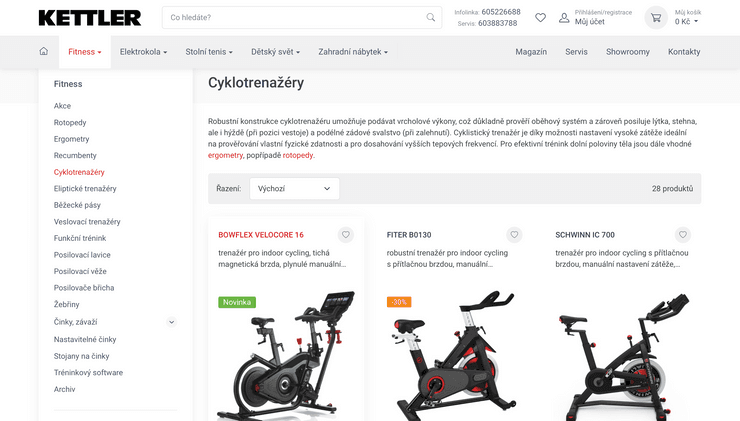Open the wishlist heart icon in header

click(x=540, y=18)
